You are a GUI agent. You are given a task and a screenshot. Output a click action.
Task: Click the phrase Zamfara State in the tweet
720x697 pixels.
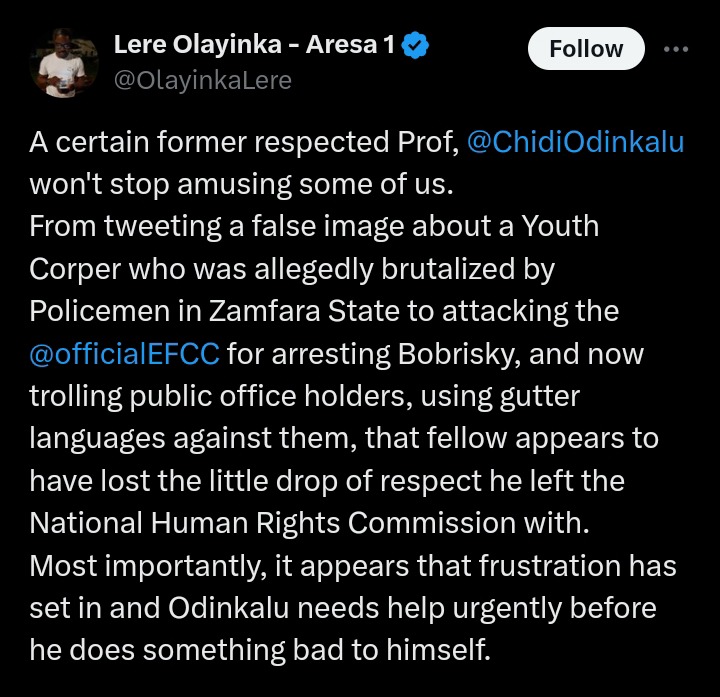click(x=304, y=311)
